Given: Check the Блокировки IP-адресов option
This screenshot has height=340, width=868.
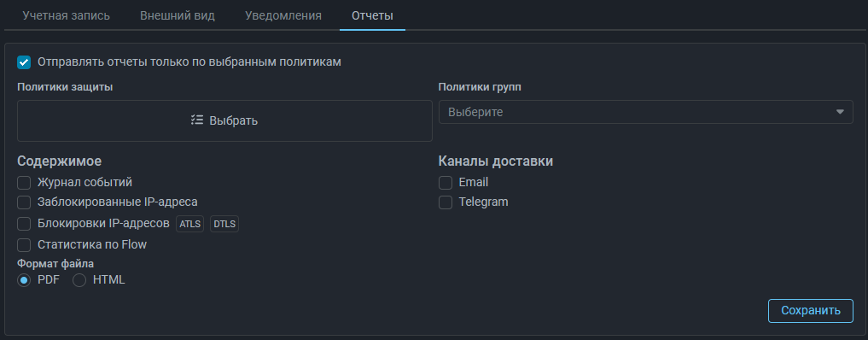Looking at the screenshot, I should 24,224.
